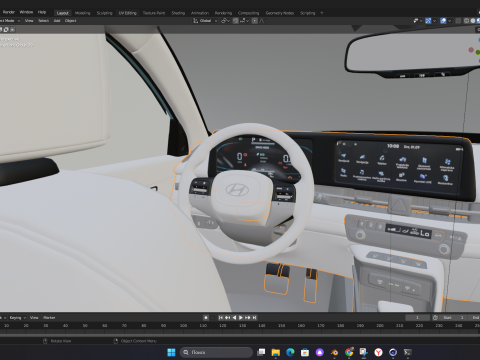Toggle preview range clock icon

435,318
